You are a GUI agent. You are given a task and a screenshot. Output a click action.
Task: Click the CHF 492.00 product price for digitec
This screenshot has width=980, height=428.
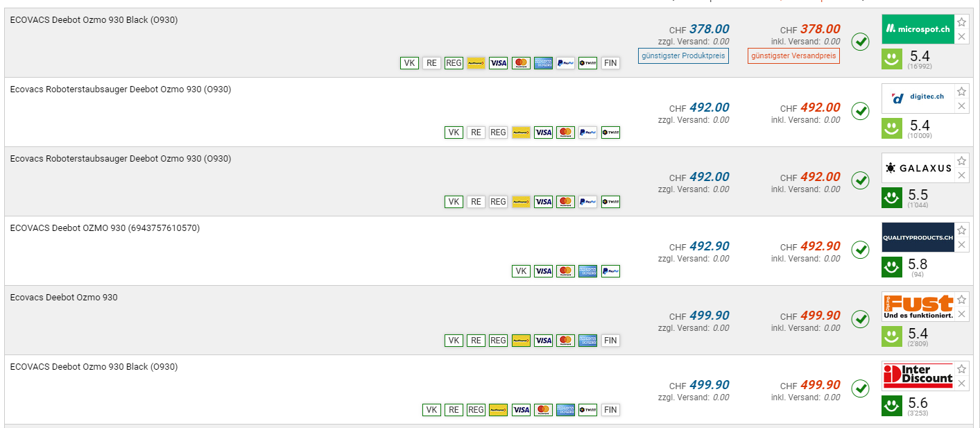tap(709, 108)
